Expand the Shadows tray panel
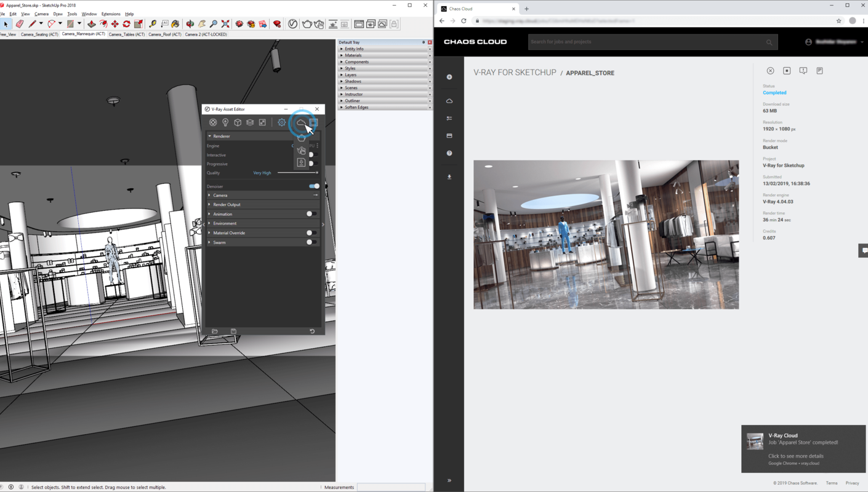Image resolution: width=868 pixels, height=492 pixels. point(385,81)
